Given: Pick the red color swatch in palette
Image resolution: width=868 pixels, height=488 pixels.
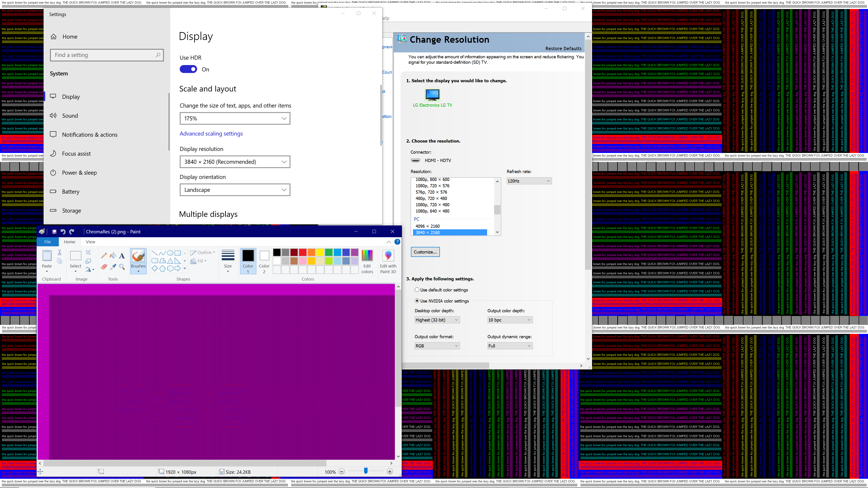Looking at the screenshot, I should click(303, 252).
